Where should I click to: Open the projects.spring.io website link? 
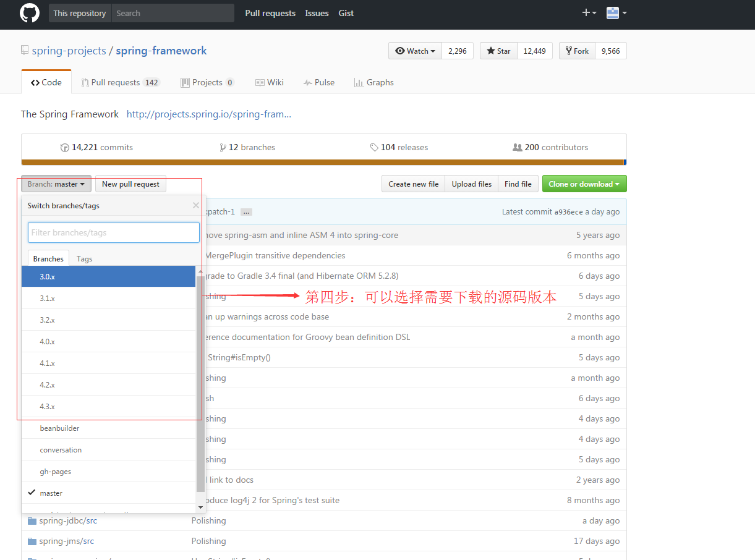pyautogui.click(x=209, y=114)
